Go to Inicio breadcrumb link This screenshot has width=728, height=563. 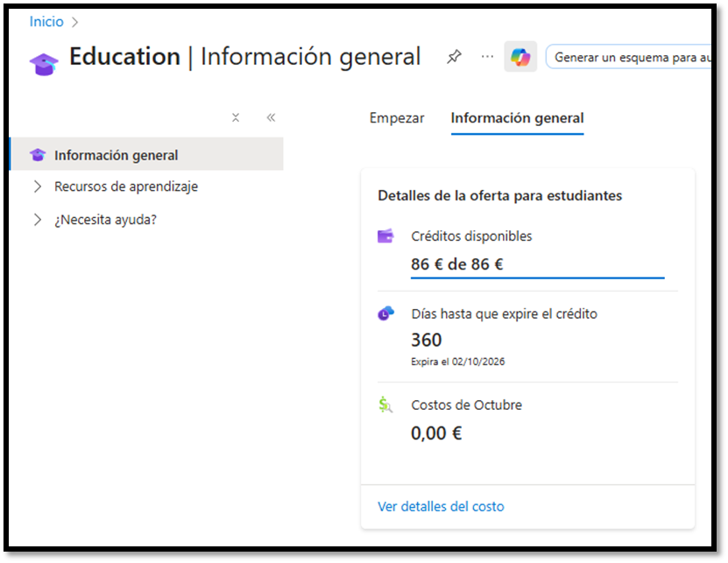pos(46,22)
